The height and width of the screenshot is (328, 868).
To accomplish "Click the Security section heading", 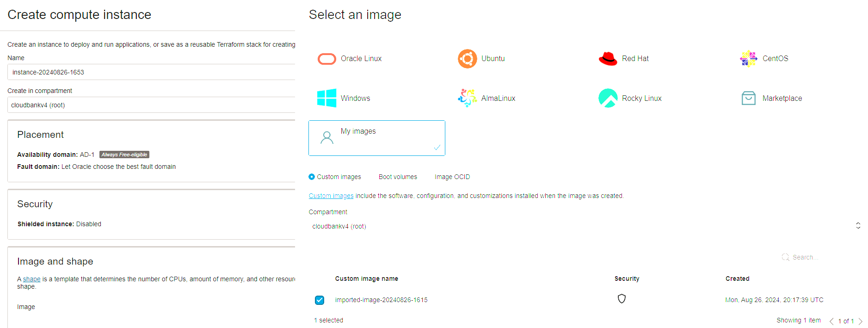I will point(35,204).
